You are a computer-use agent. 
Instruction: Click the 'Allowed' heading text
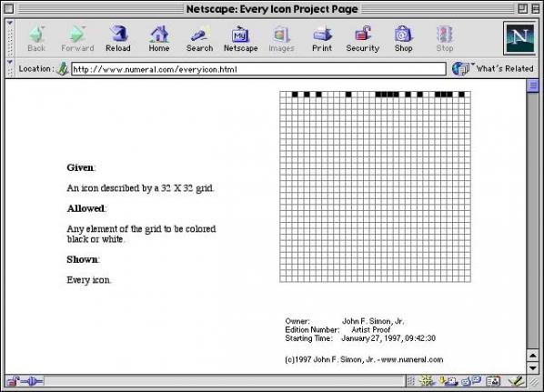click(86, 208)
